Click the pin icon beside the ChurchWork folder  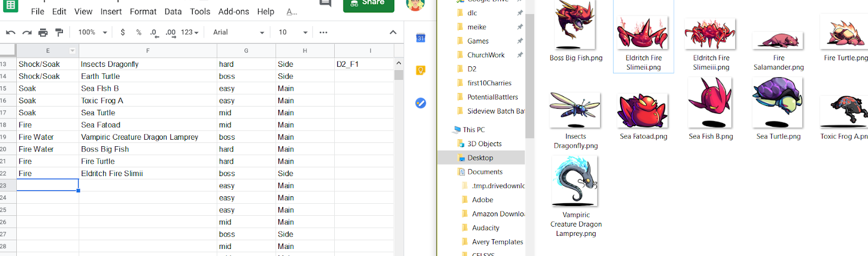(x=520, y=55)
